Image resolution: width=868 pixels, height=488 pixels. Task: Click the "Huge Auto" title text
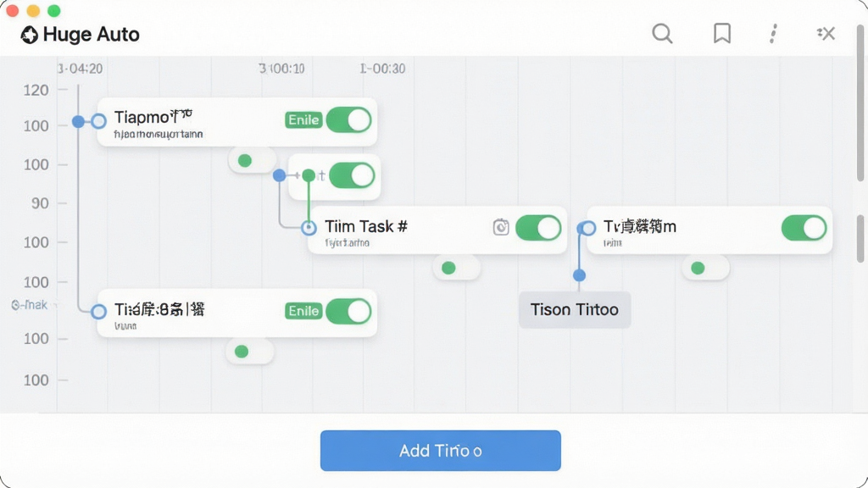(92, 34)
